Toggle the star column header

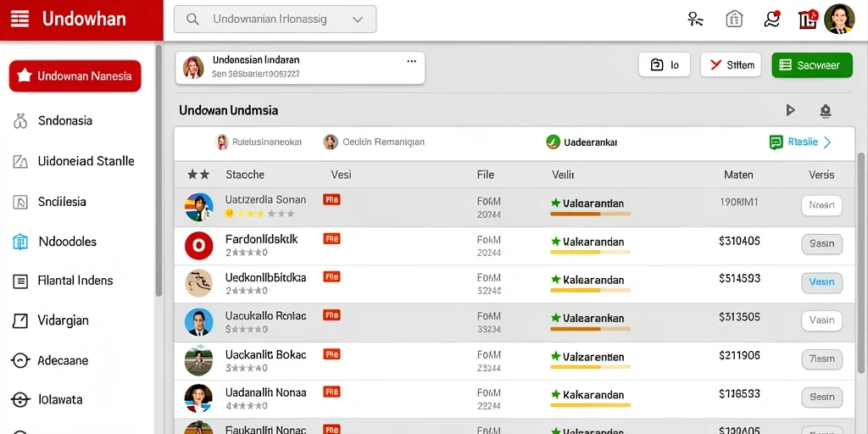[x=198, y=175]
